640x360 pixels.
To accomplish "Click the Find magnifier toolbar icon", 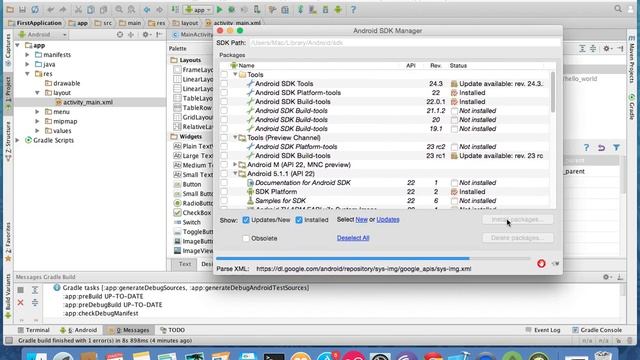I will pos(119,9).
